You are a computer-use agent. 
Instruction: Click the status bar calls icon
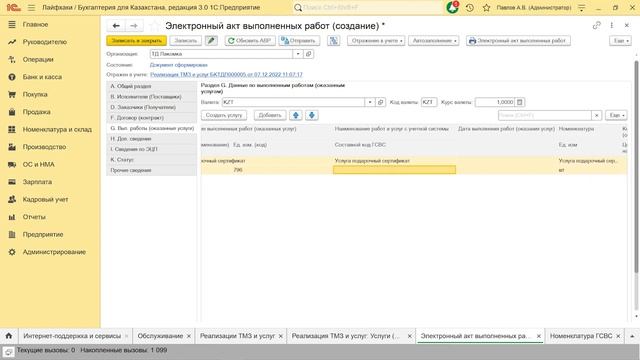click(x=9, y=351)
